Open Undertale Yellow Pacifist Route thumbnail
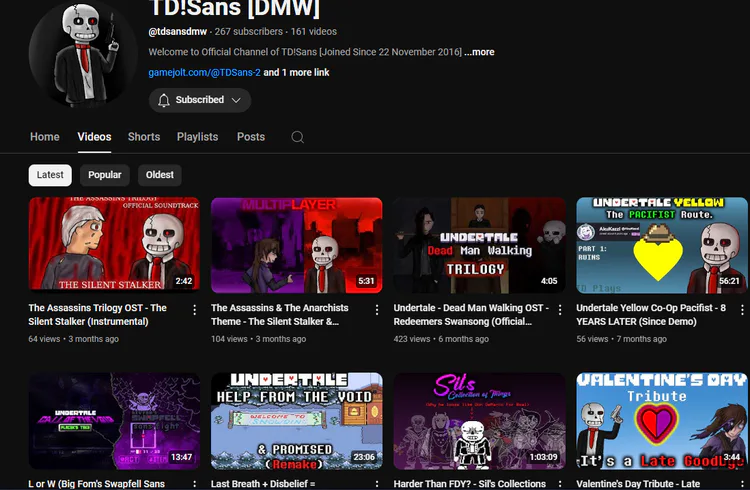The height and width of the screenshot is (490, 750). pyautogui.click(x=662, y=245)
